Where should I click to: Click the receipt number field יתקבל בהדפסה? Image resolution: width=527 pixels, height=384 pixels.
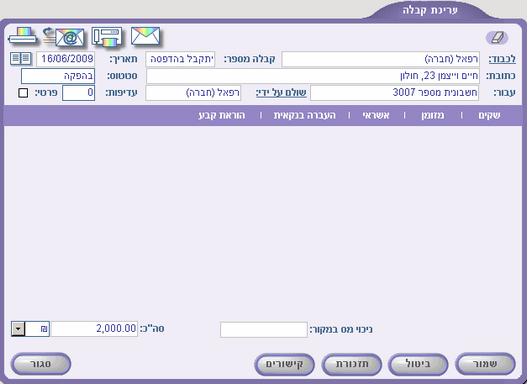click(180, 59)
